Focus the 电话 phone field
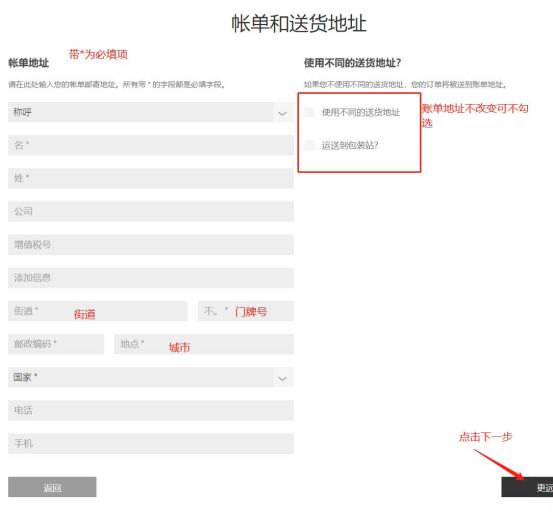Screen dimensions: 553x516 pos(151,410)
